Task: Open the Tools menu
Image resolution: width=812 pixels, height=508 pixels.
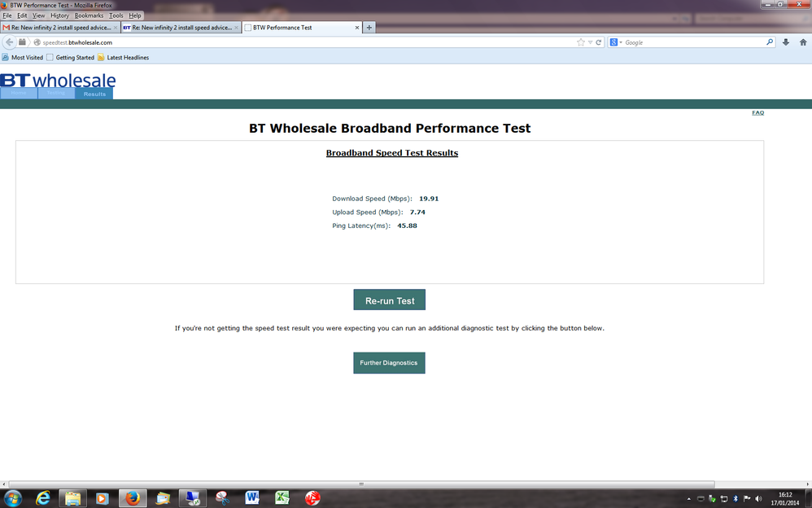Action: point(116,15)
